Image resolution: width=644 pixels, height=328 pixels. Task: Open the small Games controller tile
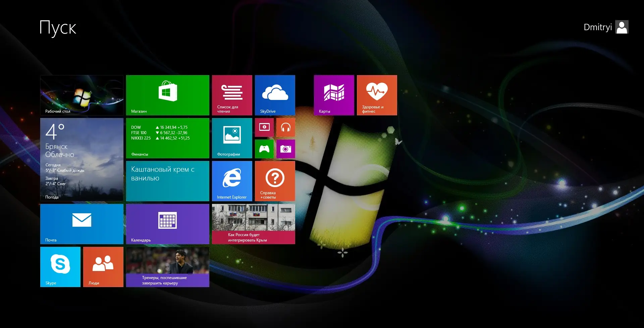coord(264,149)
